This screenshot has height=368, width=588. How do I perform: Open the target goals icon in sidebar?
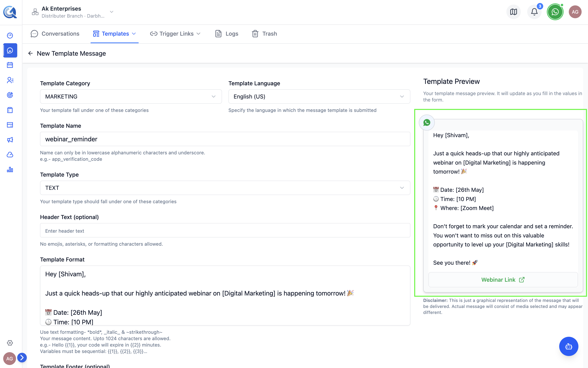click(10, 95)
